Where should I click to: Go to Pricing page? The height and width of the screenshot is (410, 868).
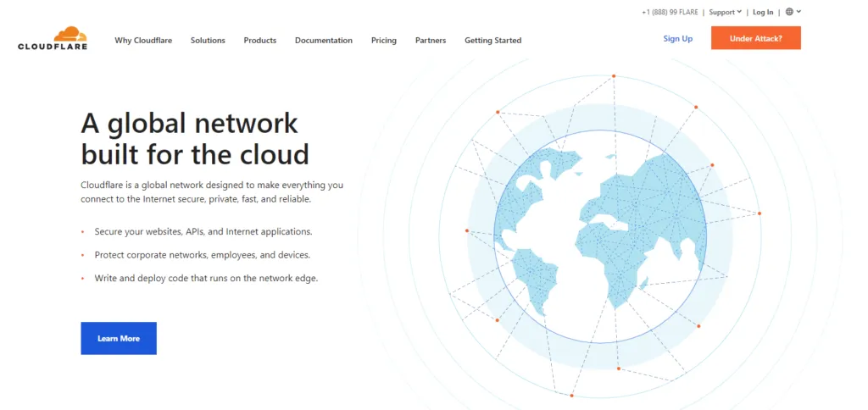384,41
